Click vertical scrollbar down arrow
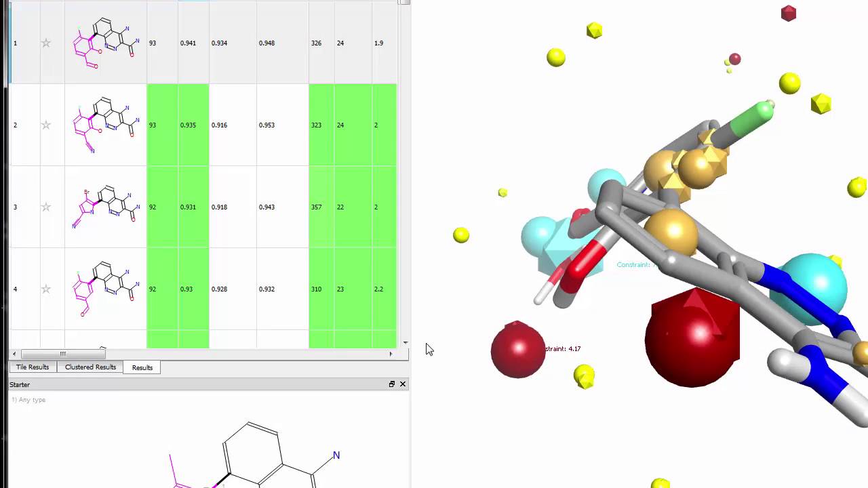This screenshot has width=868, height=488. [405, 343]
